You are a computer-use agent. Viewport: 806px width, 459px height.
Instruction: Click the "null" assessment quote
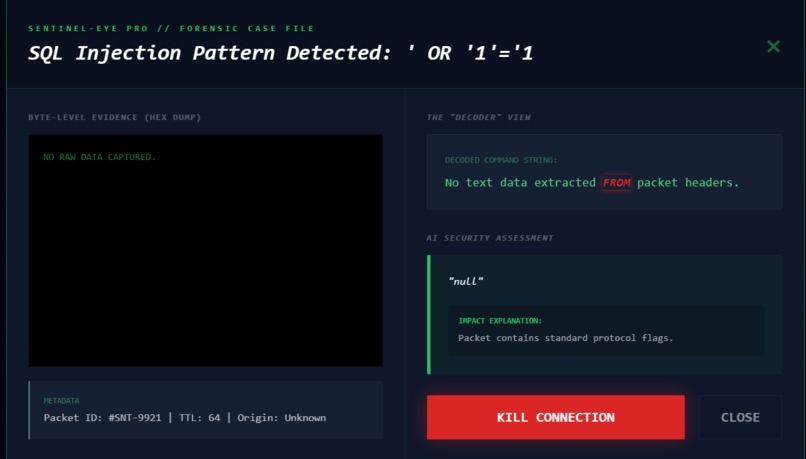tap(466, 281)
